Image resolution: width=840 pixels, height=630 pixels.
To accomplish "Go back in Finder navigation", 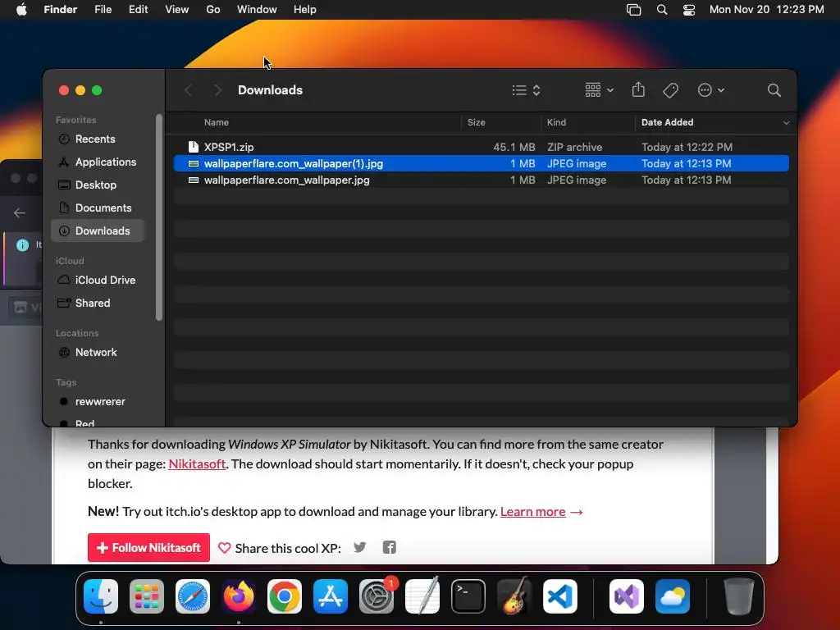I will [189, 90].
